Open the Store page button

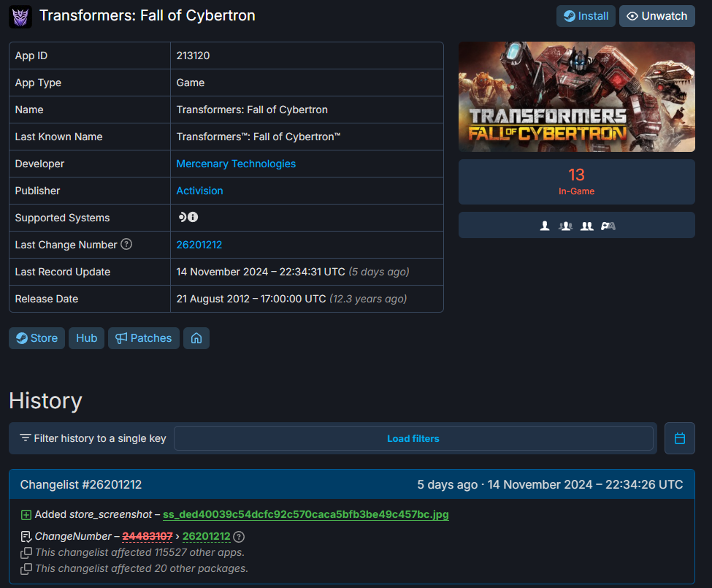tap(37, 338)
